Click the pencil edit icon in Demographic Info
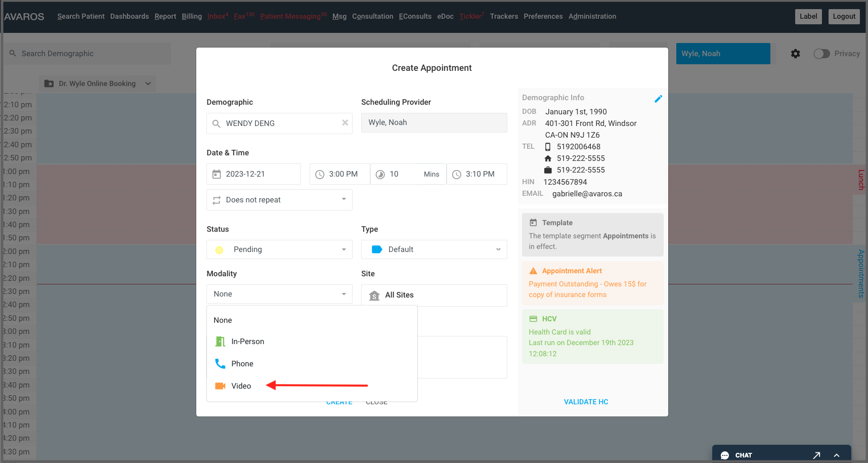 658,99
